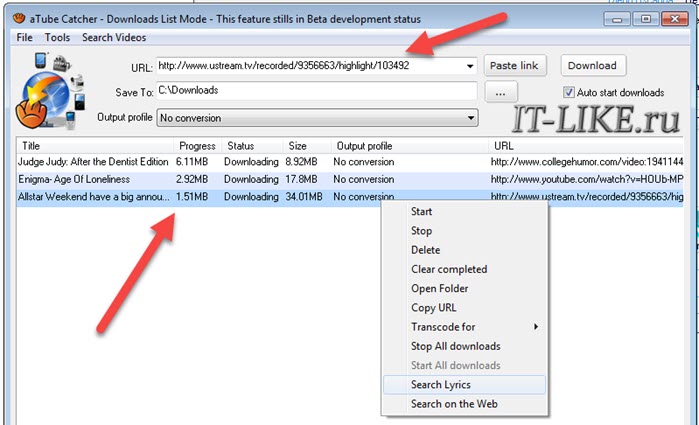Click the aTube Catcher globe logo
The height and width of the screenshot is (425, 699).
(x=50, y=91)
